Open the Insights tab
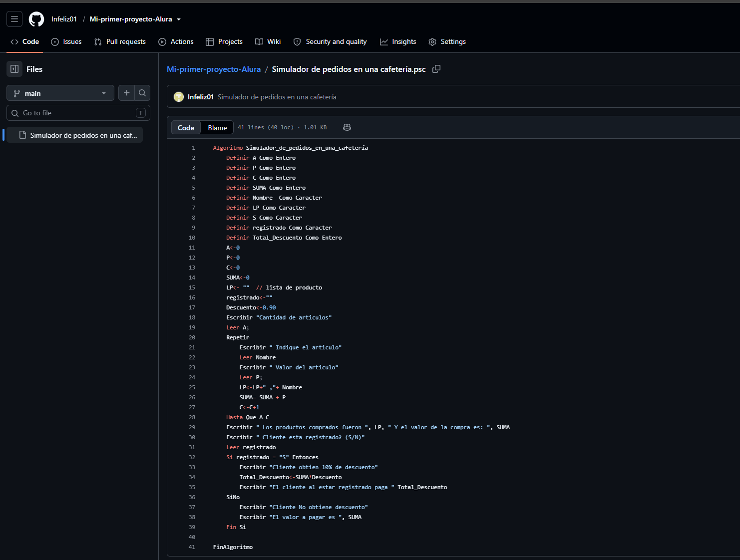 click(398, 41)
